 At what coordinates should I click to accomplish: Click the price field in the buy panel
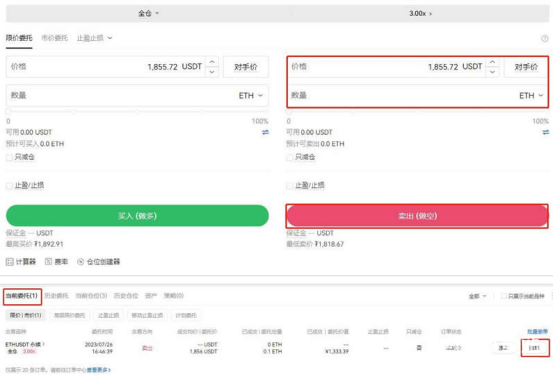[x=105, y=67]
